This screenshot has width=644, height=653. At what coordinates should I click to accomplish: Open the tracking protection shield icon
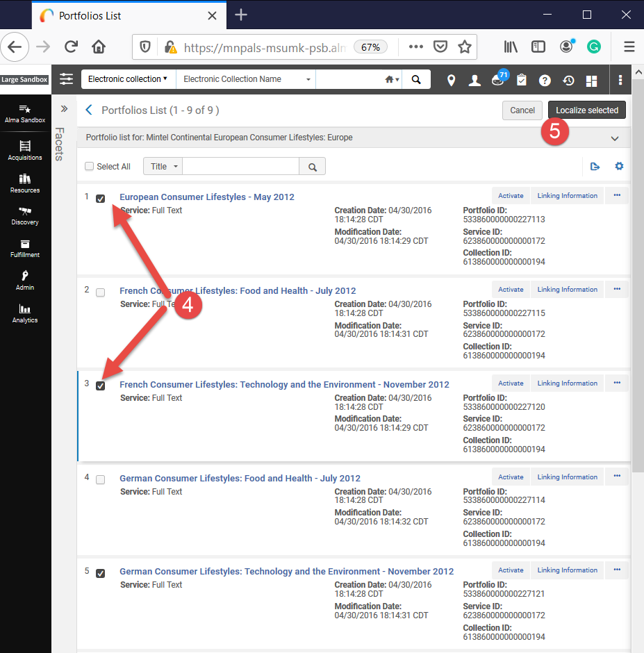pos(145,47)
